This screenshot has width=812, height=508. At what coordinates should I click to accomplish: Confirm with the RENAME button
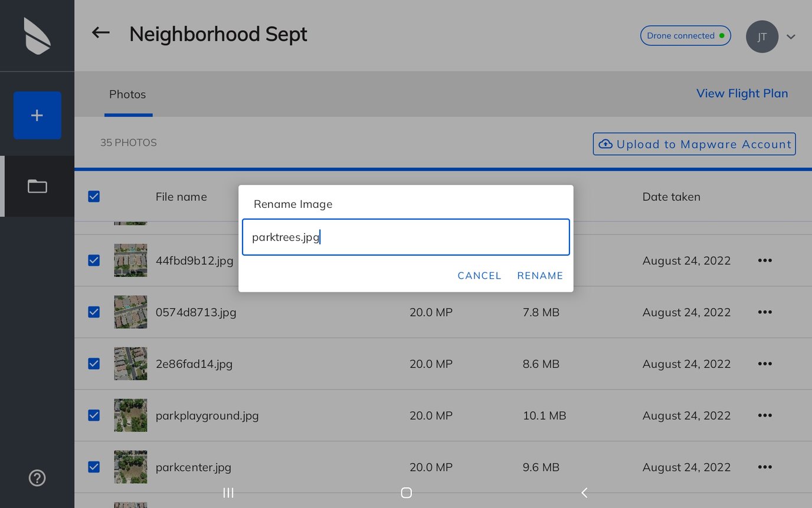click(540, 276)
